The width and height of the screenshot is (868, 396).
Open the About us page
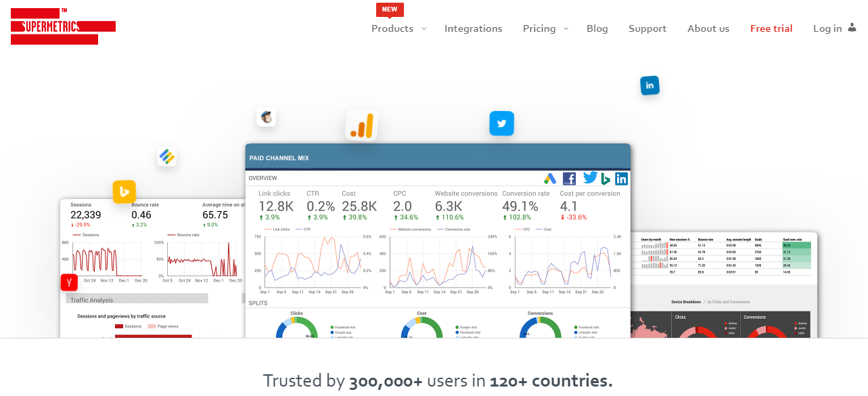pyautogui.click(x=708, y=28)
